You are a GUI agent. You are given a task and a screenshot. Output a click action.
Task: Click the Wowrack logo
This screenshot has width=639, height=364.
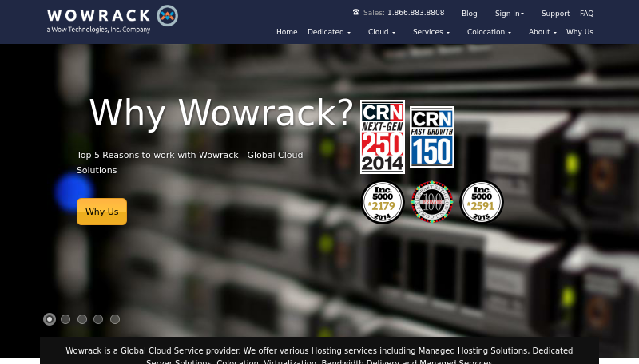[113, 18]
